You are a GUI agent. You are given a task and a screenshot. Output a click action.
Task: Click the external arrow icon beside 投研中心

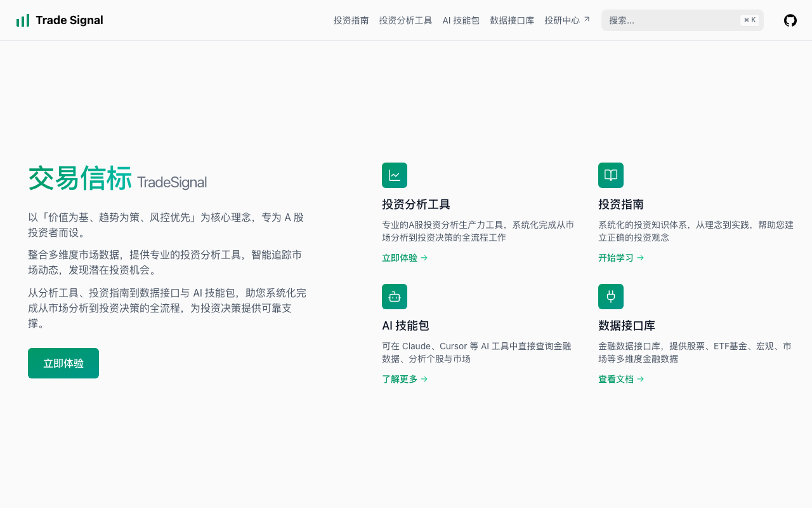(x=587, y=20)
